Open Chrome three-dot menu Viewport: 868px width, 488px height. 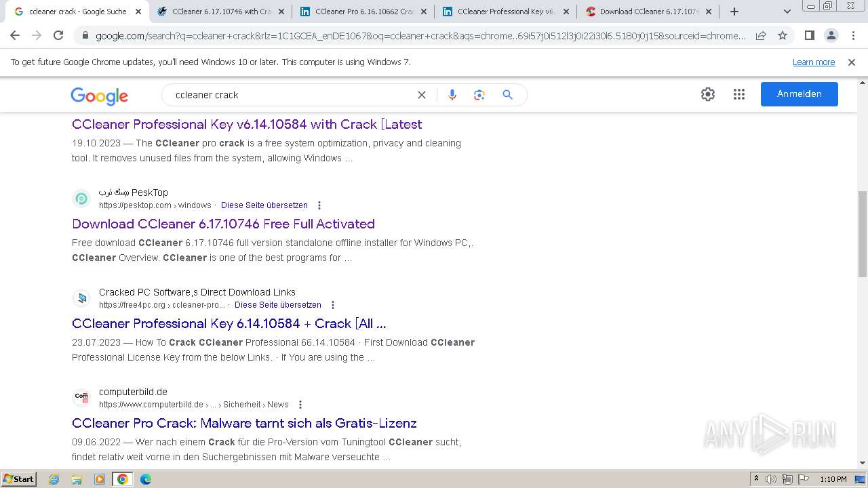point(853,35)
